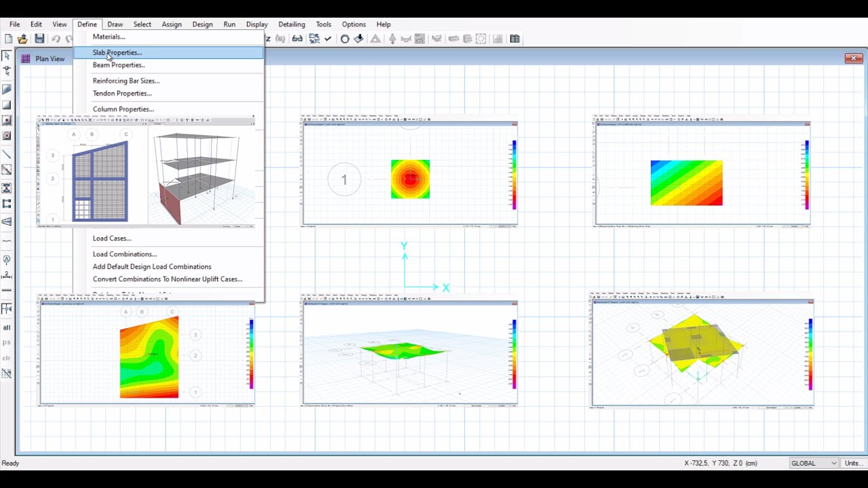Choose Load Cases... from Define menu
Image resolution: width=868 pixels, height=488 pixels.
112,239
